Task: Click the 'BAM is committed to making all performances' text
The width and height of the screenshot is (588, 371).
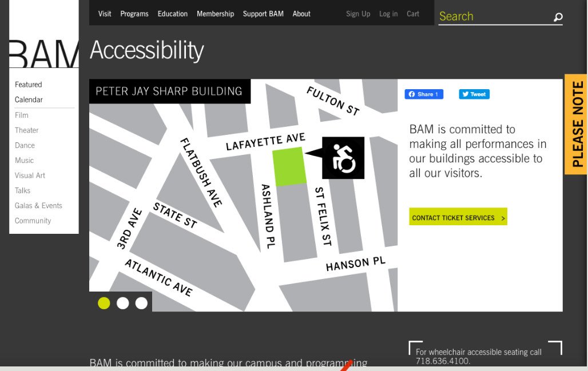Action: point(478,151)
